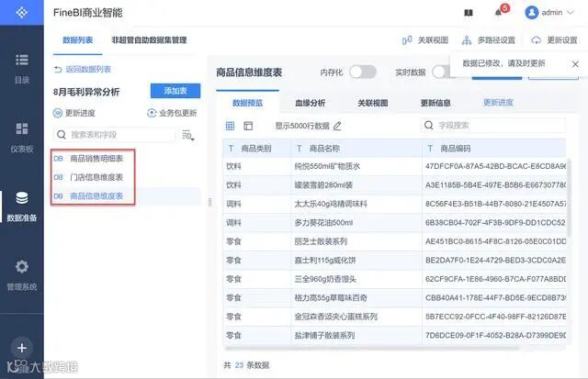Viewport: 588px width, 379px height.
Task: Open the search filter options icon
Action: click(x=188, y=135)
